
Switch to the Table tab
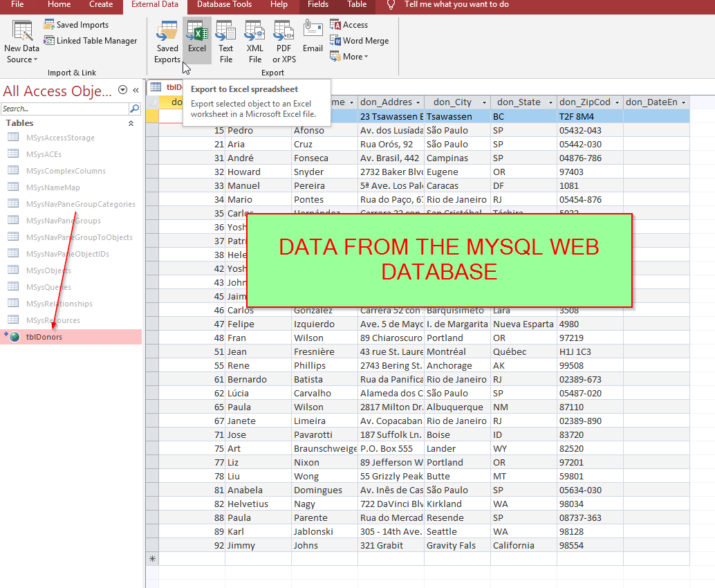click(x=357, y=5)
